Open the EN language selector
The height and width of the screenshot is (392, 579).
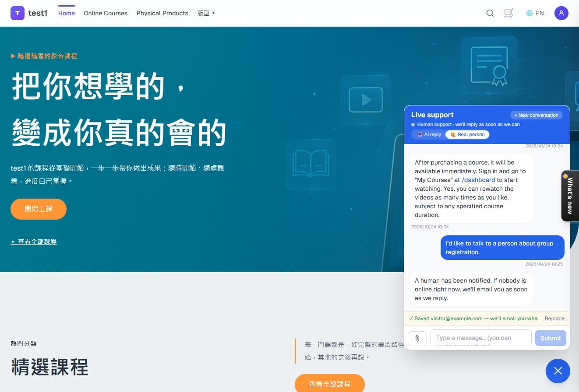coord(535,13)
